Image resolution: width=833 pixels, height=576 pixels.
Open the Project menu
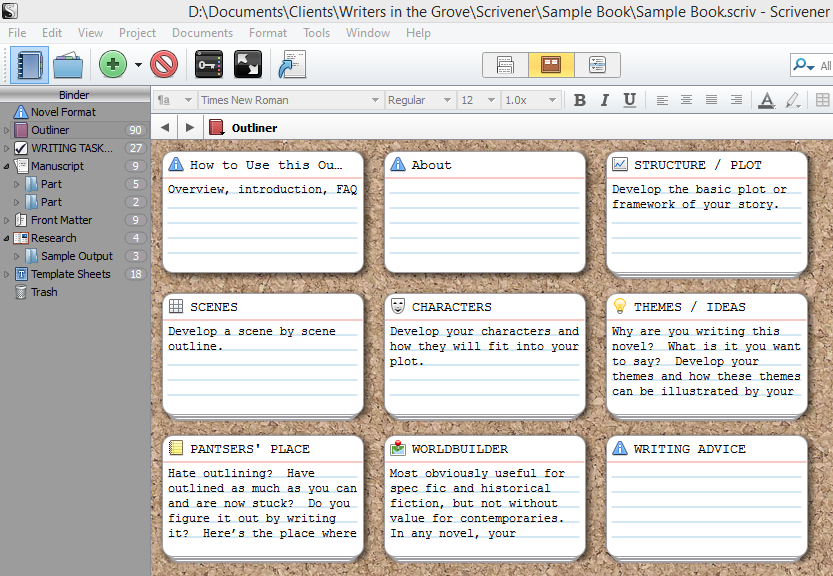[x=137, y=33]
